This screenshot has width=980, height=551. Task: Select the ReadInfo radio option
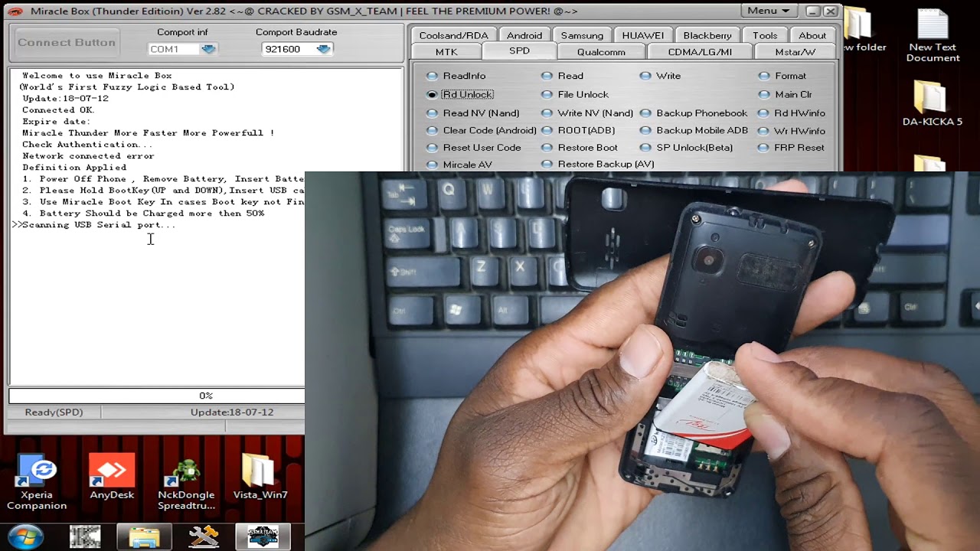456,76
